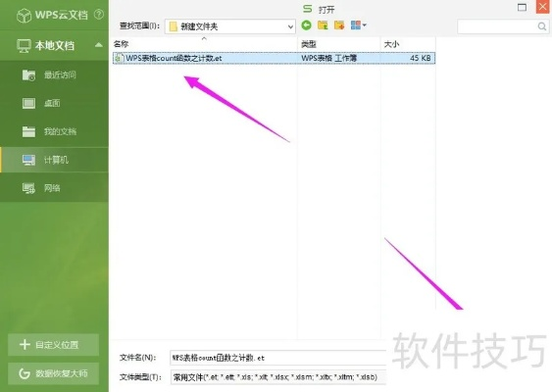This screenshot has height=392, width=552.
Task: Click the 网络 network icon
Action: pos(28,188)
